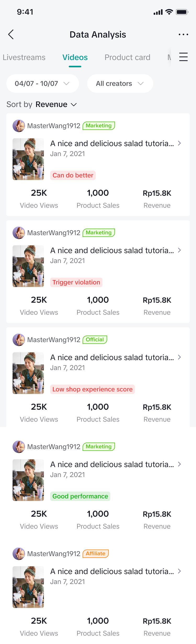Click the Low shop experience score tag

tap(93, 389)
